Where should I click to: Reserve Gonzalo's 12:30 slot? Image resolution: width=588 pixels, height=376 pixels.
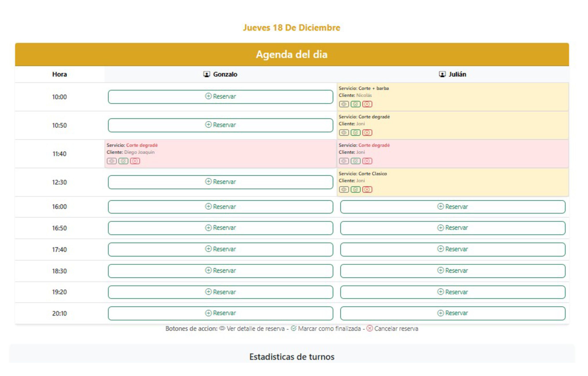click(x=220, y=182)
